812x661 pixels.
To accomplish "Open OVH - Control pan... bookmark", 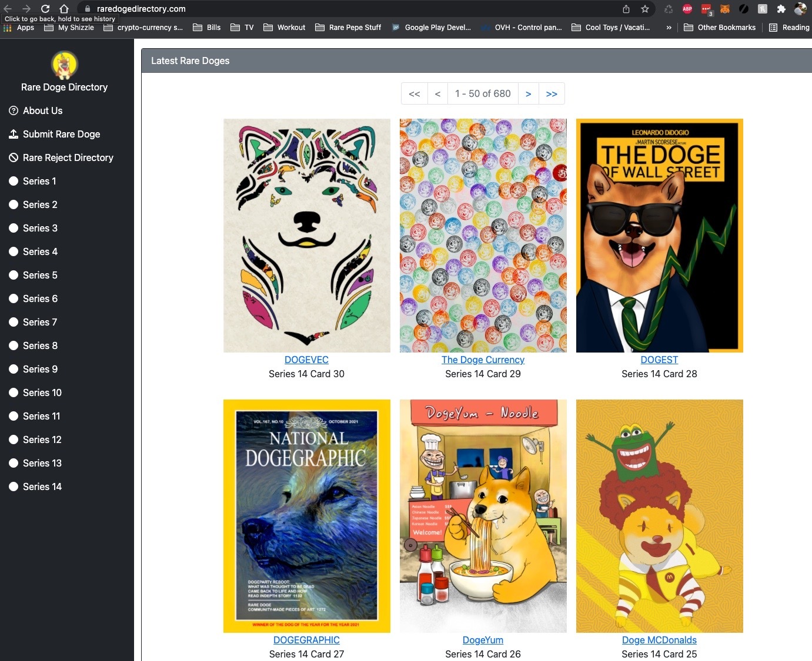I will [522, 28].
